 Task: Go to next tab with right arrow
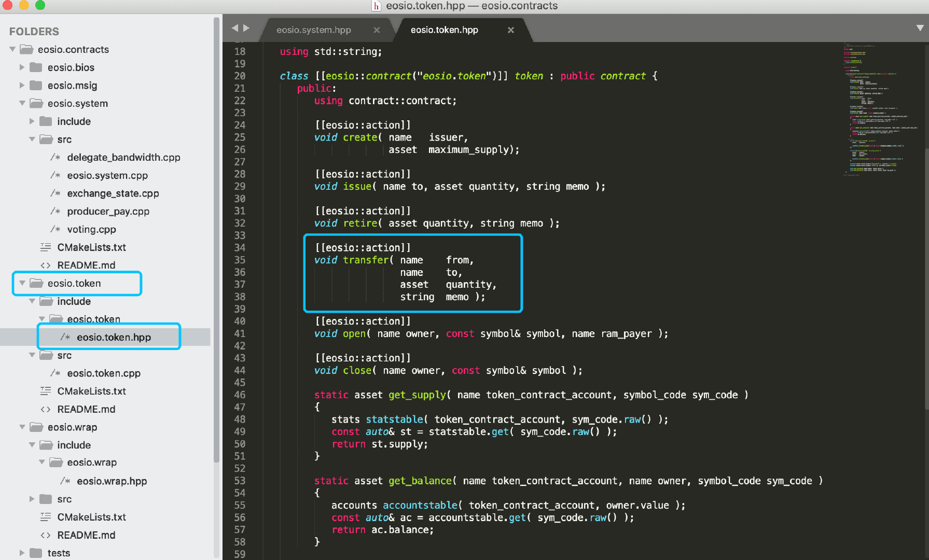(x=246, y=28)
